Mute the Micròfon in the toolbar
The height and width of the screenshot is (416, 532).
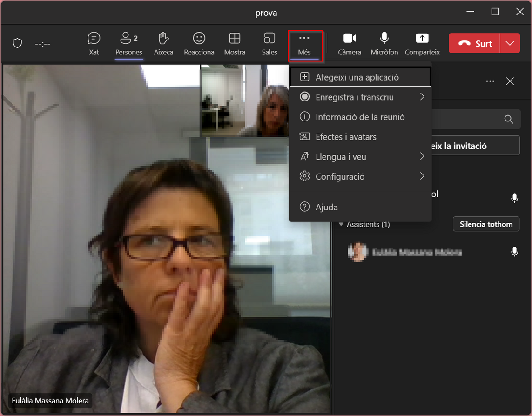(x=384, y=44)
